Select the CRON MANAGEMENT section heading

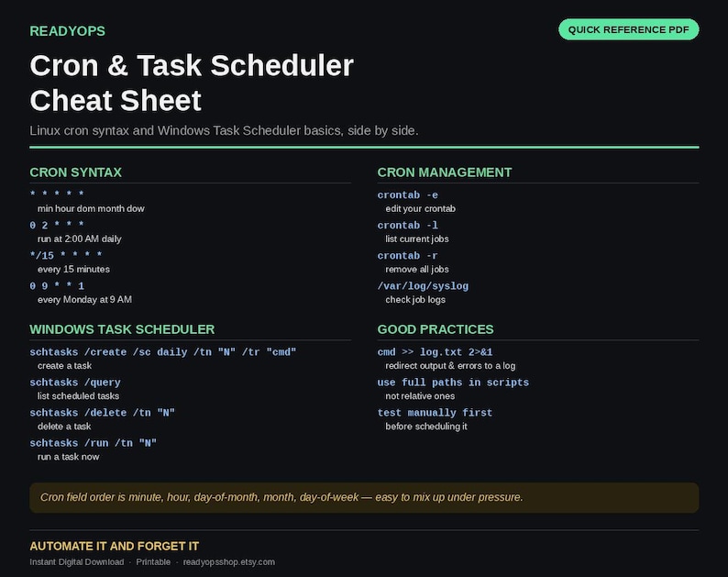click(445, 172)
